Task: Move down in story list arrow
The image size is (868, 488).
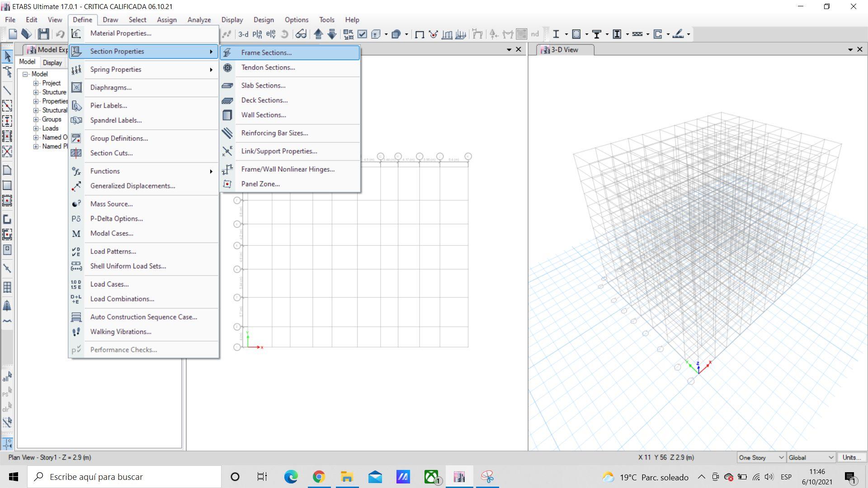Action: (x=332, y=34)
